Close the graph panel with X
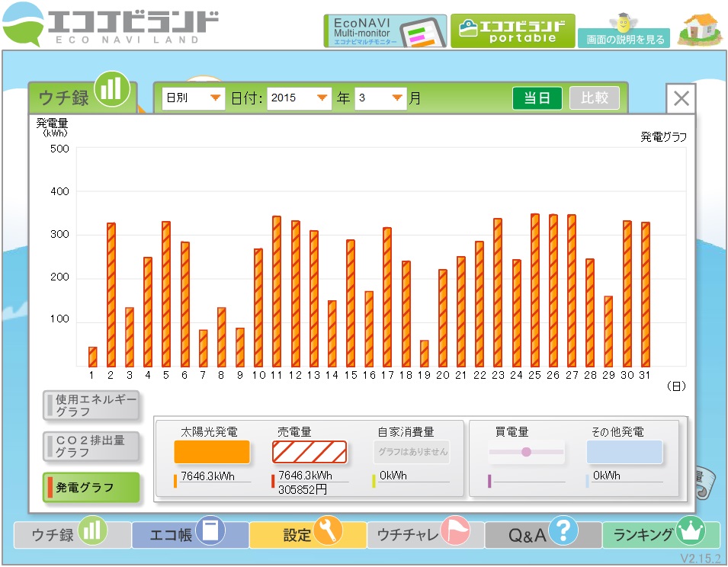Screen dimensions: 728x567 681,98
